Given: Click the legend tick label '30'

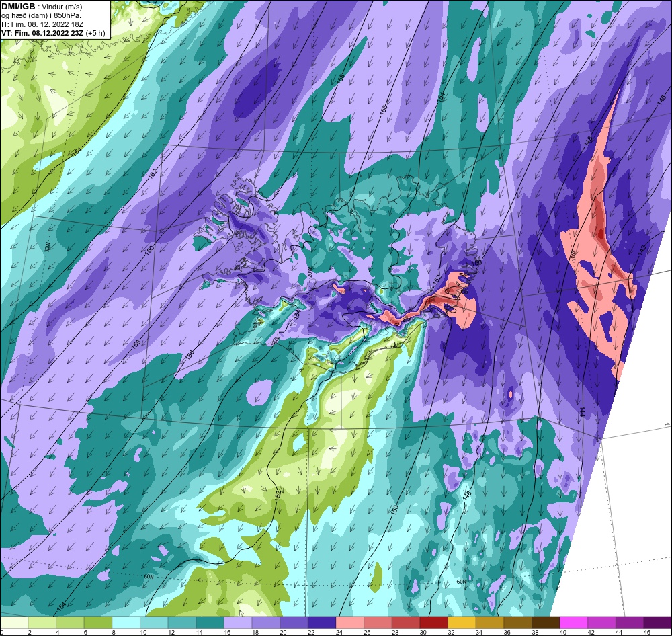Looking at the screenshot, I should (x=423, y=632).
